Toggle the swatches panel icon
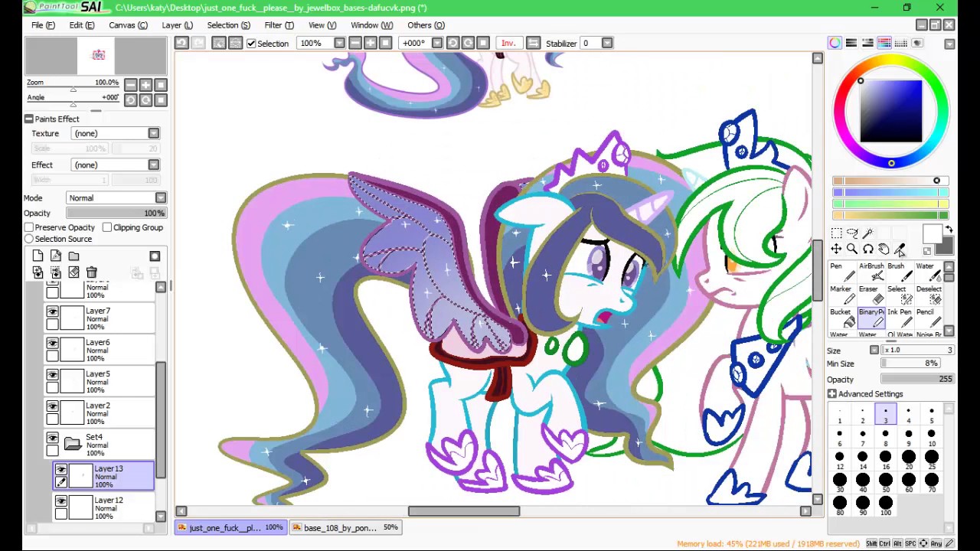The height and width of the screenshot is (551, 980). coord(901,43)
